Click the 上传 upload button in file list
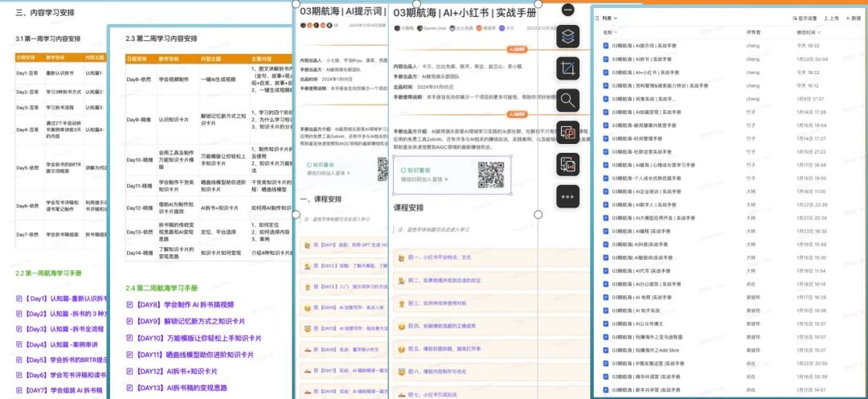This screenshot has height=399, width=868. click(832, 19)
